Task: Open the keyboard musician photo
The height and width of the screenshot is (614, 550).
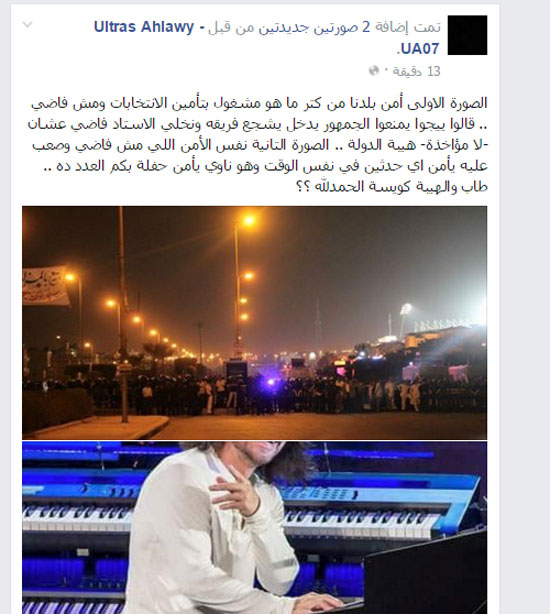Action: 254,527
